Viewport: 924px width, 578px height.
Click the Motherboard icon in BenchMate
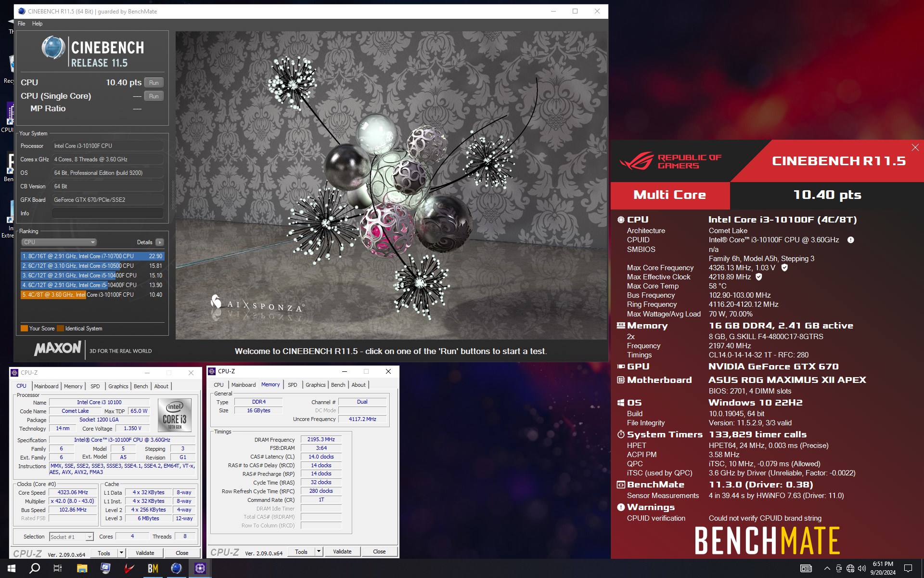pos(621,380)
